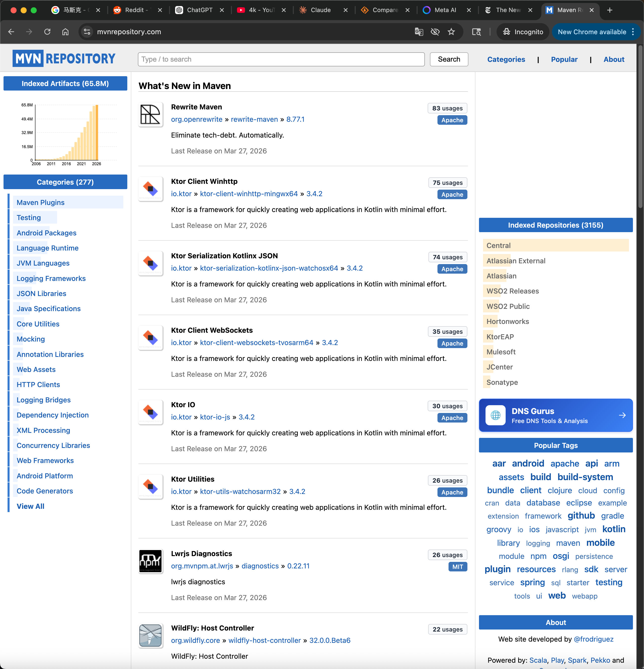The width and height of the screenshot is (644, 669).
Task: Click the Ktor Client Winhttp logo icon
Action: 150,189
